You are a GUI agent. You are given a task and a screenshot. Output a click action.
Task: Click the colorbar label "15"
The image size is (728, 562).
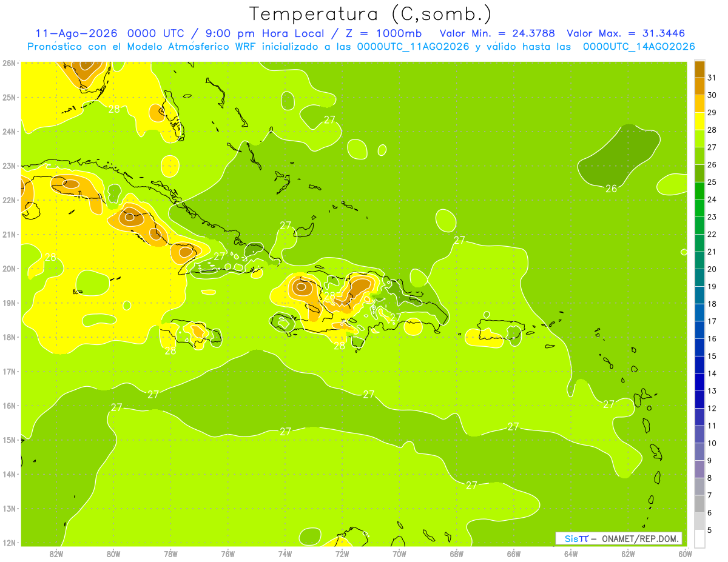point(712,356)
